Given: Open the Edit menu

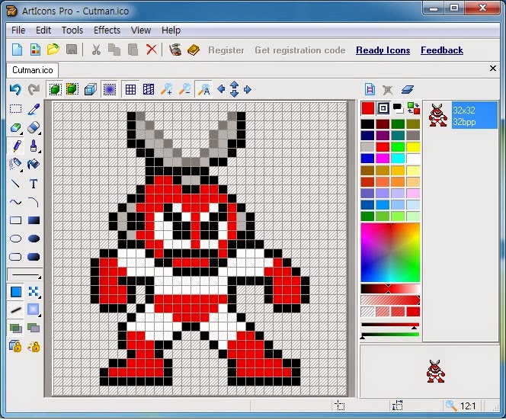Looking at the screenshot, I should (43, 30).
